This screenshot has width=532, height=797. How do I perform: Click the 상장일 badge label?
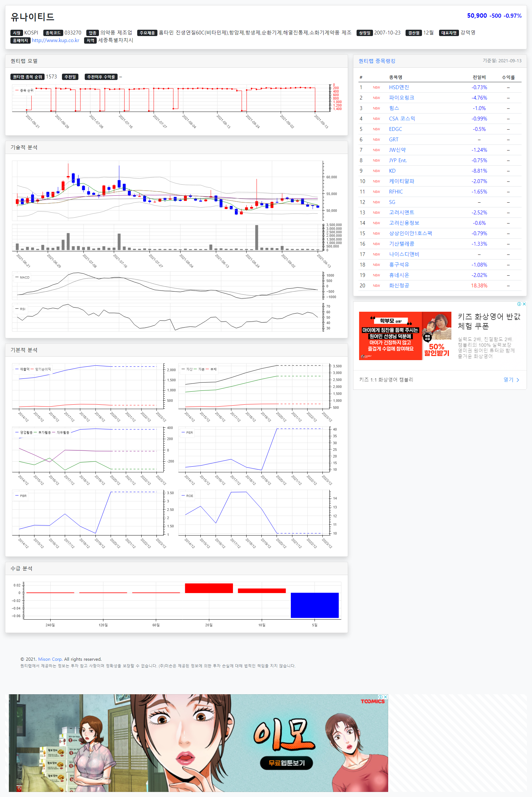click(365, 33)
